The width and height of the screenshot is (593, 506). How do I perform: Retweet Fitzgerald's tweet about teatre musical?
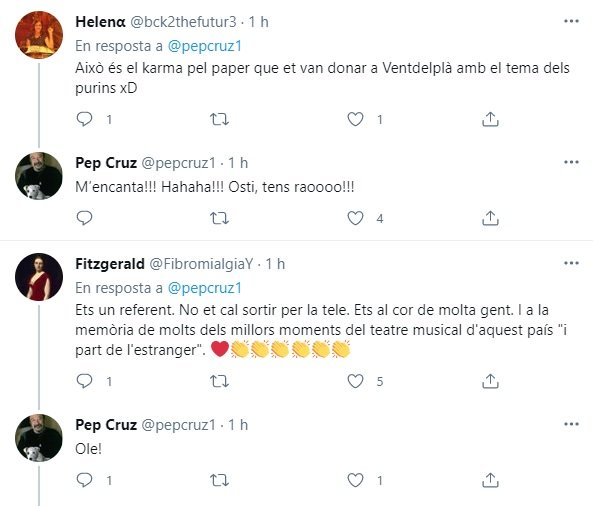coord(219,381)
